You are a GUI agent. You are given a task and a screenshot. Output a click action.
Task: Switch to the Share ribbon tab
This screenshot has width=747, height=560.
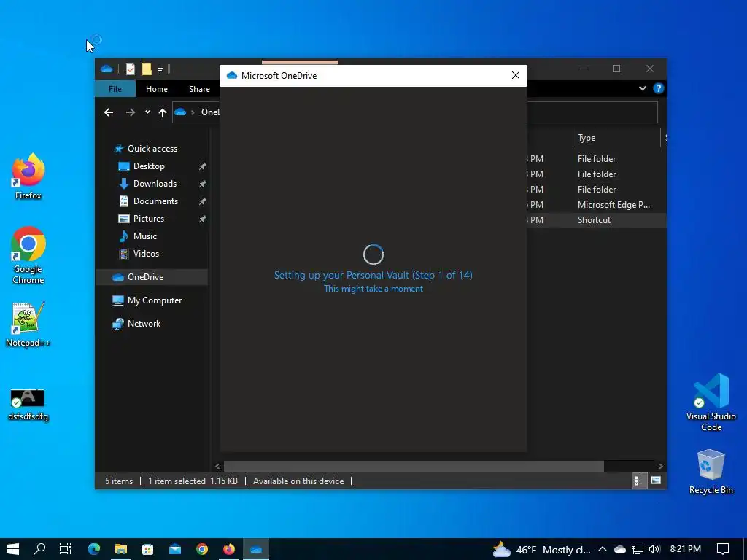coord(199,88)
